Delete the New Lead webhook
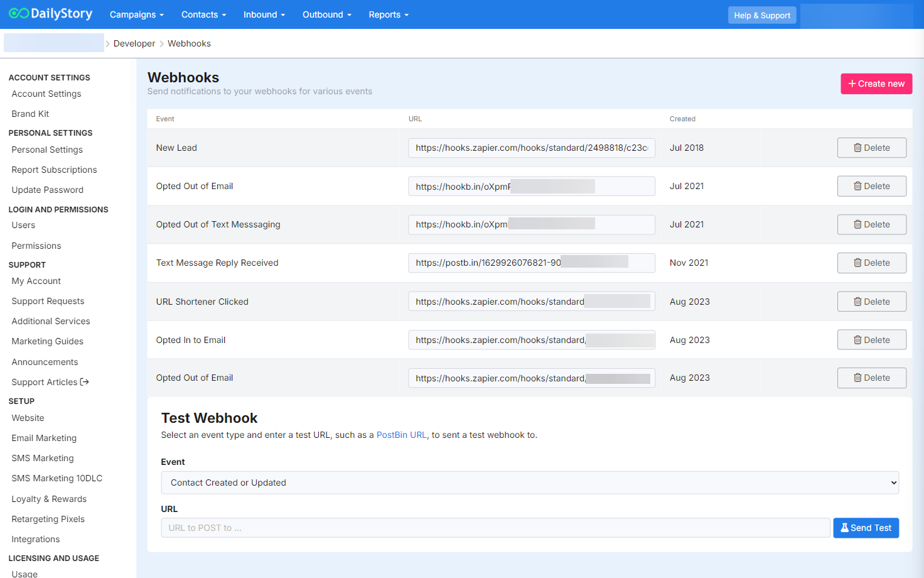924x578 pixels. [x=871, y=148]
